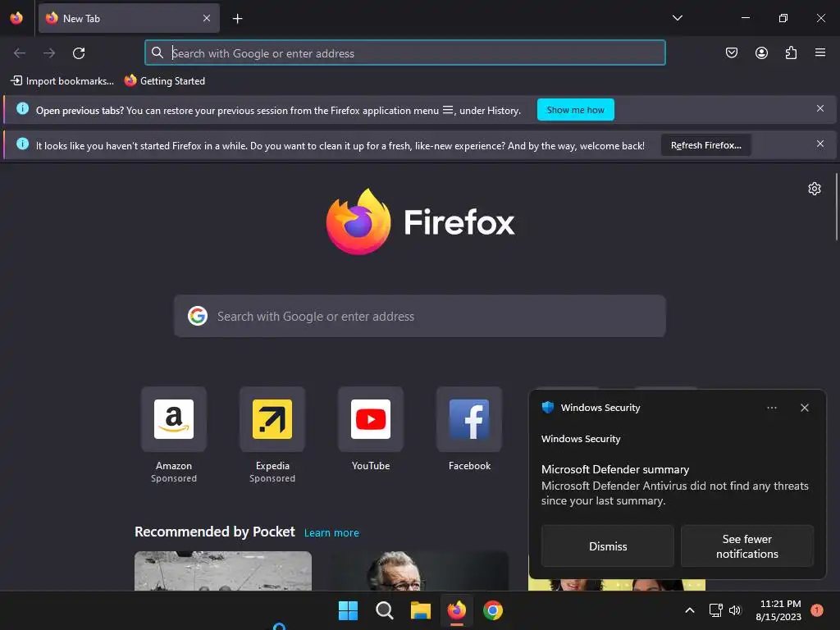Show hidden icons tray chevron
840x630 pixels.
690,610
